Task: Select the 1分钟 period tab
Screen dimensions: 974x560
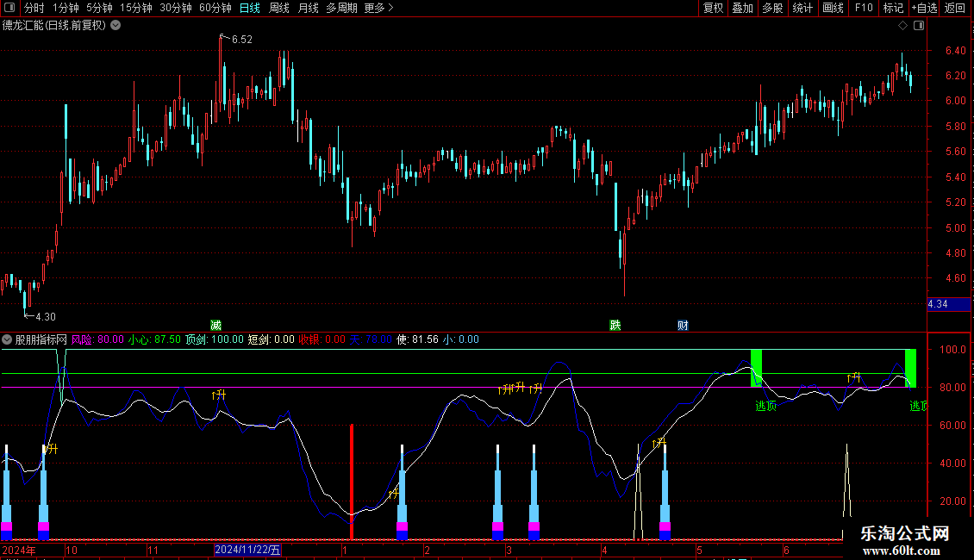Action: (x=66, y=8)
